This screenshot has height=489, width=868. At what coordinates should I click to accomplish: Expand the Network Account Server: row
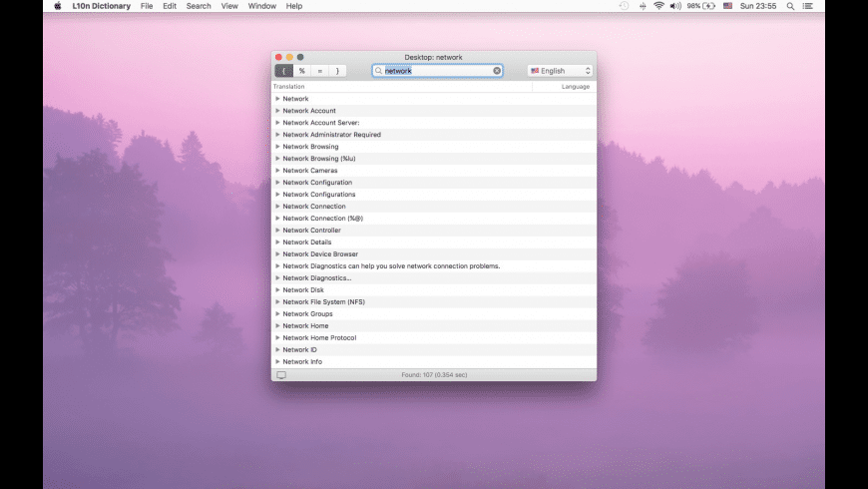coord(278,123)
